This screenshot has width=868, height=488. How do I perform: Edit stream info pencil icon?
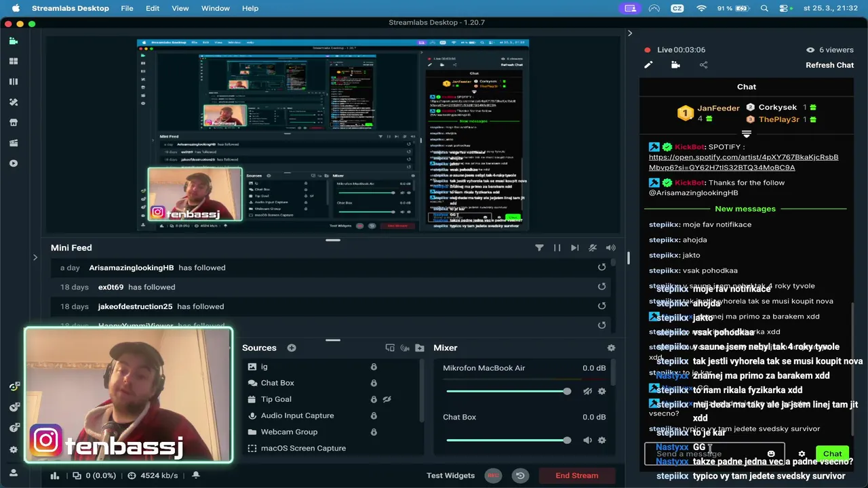tap(648, 65)
